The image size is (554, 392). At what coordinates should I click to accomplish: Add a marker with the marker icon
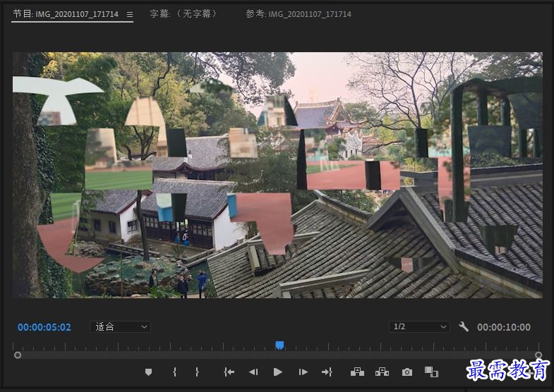148,372
